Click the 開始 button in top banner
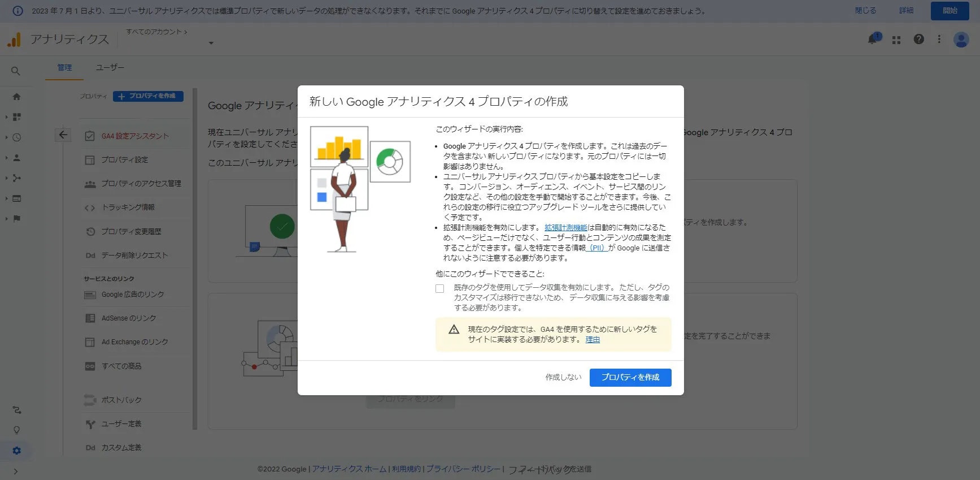The height and width of the screenshot is (480, 980). [x=949, y=11]
